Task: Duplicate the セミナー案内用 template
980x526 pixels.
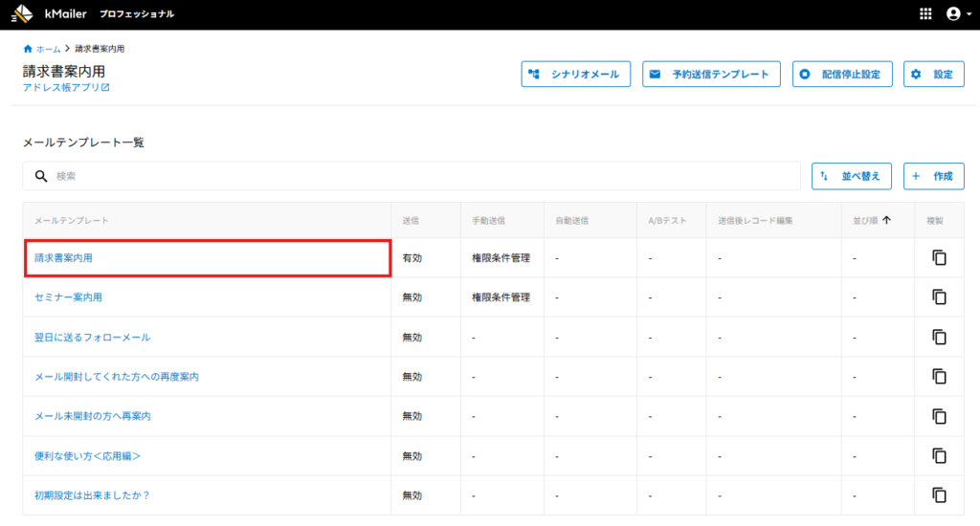Action: pos(939,297)
